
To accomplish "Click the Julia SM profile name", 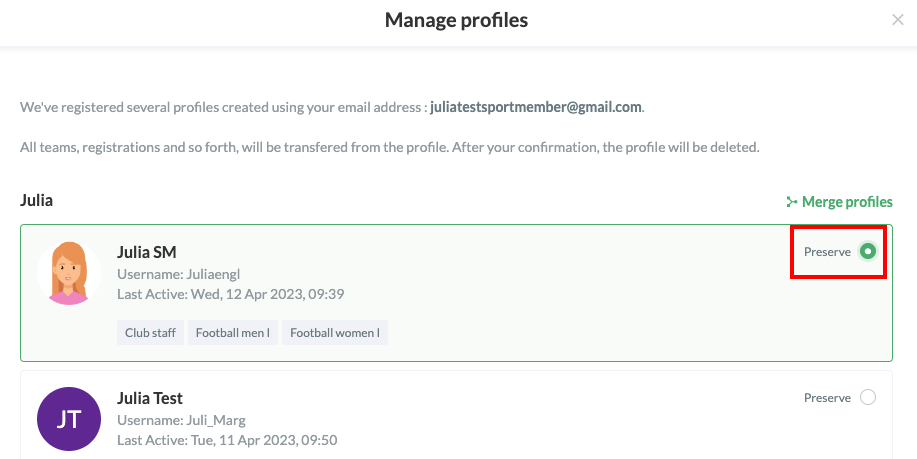I will click(147, 252).
